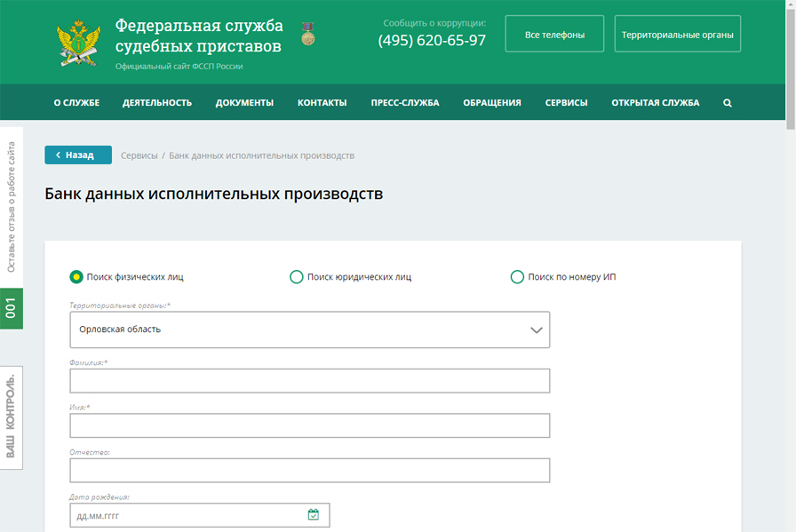
Task: Focus the 'Имя' input field
Action: [310, 425]
